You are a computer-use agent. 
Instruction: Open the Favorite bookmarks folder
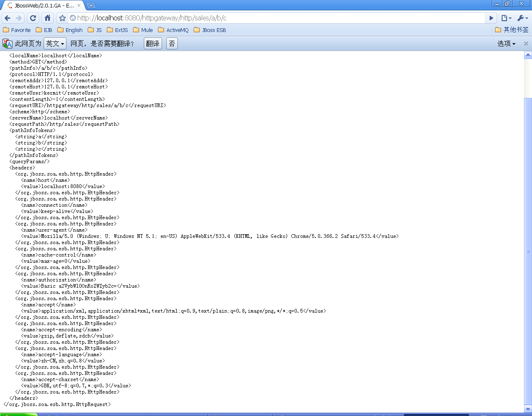[x=17, y=30]
